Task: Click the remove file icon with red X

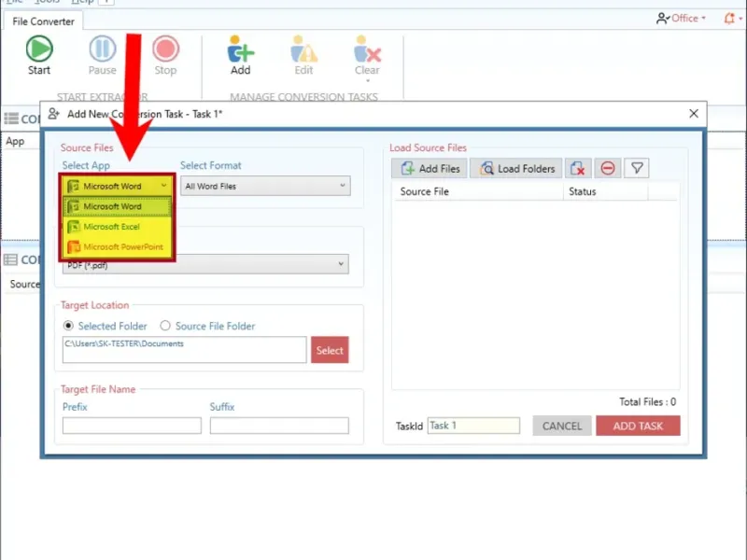Action: point(578,169)
